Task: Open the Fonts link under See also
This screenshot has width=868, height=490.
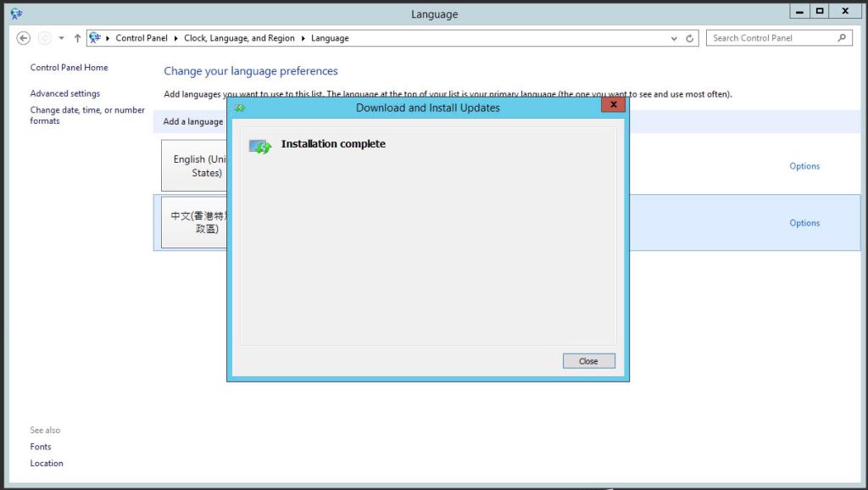Action: [x=41, y=447]
